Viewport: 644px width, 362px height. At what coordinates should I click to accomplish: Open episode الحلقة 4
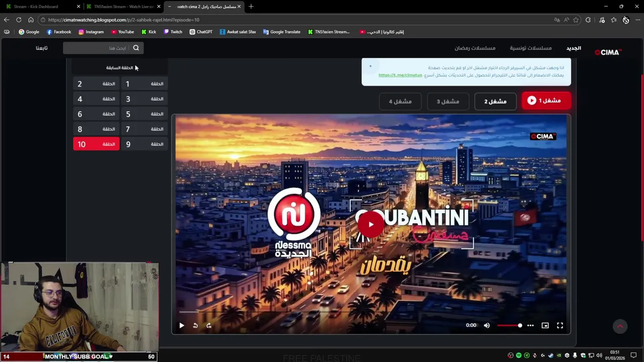[96, 99]
